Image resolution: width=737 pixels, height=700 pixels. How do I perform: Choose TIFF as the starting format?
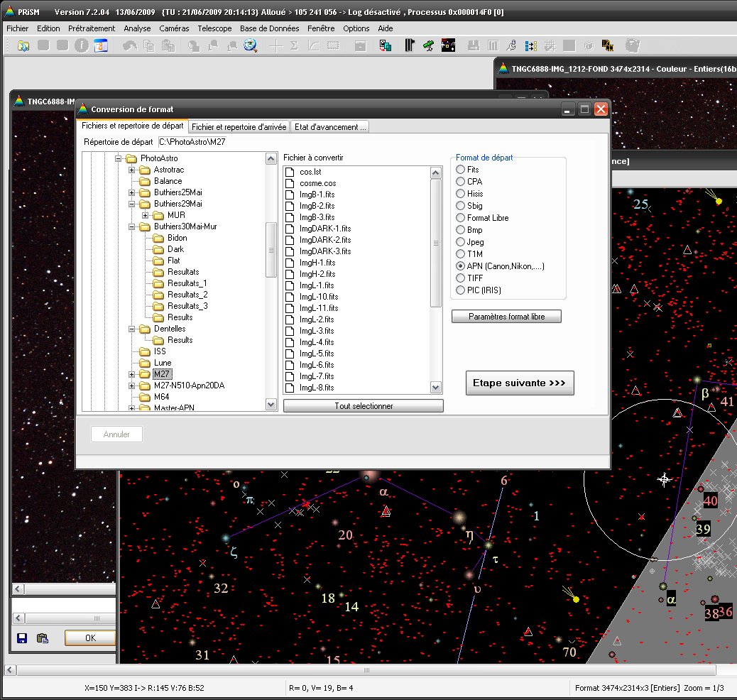click(461, 278)
